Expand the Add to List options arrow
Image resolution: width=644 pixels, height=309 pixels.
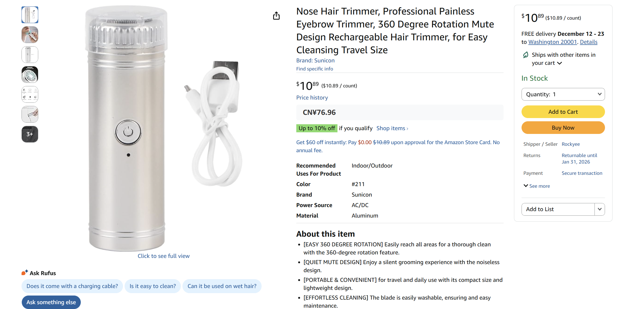pyautogui.click(x=600, y=209)
